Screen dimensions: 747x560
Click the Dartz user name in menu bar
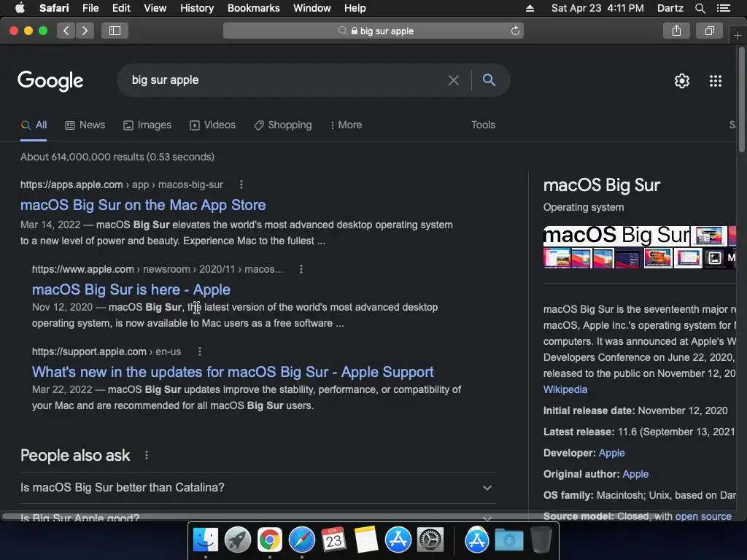(x=670, y=8)
